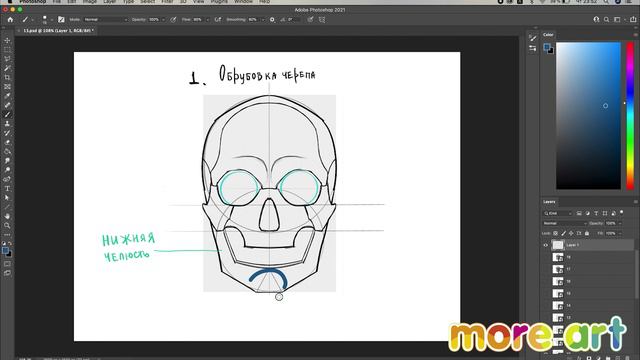Toggle lock all for the layer
This screenshot has width=640, height=360.
587,233
